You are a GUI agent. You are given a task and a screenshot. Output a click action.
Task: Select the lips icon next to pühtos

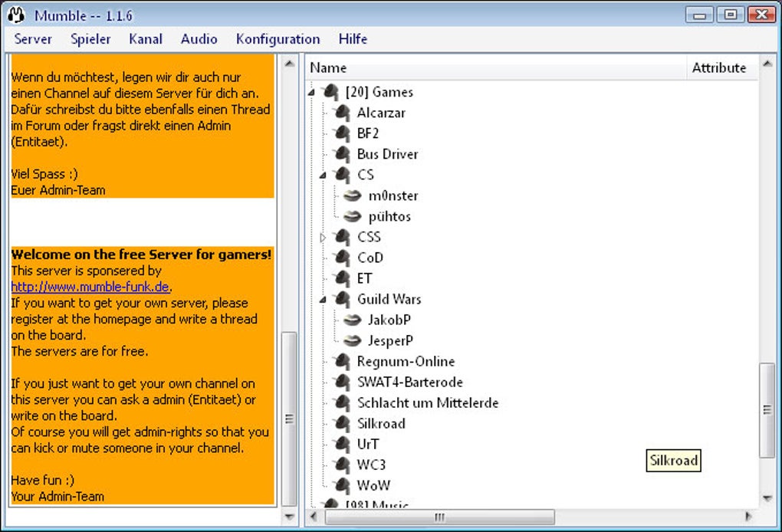352,216
